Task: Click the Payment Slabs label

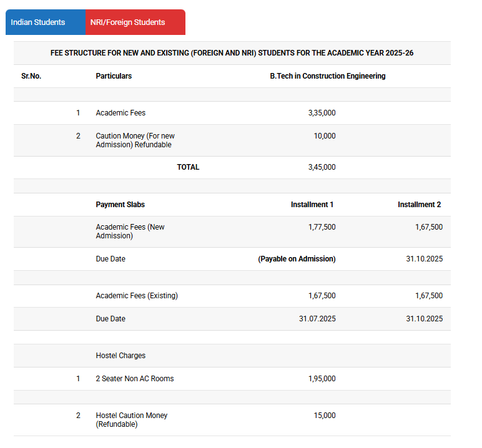Action: click(x=120, y=205)
